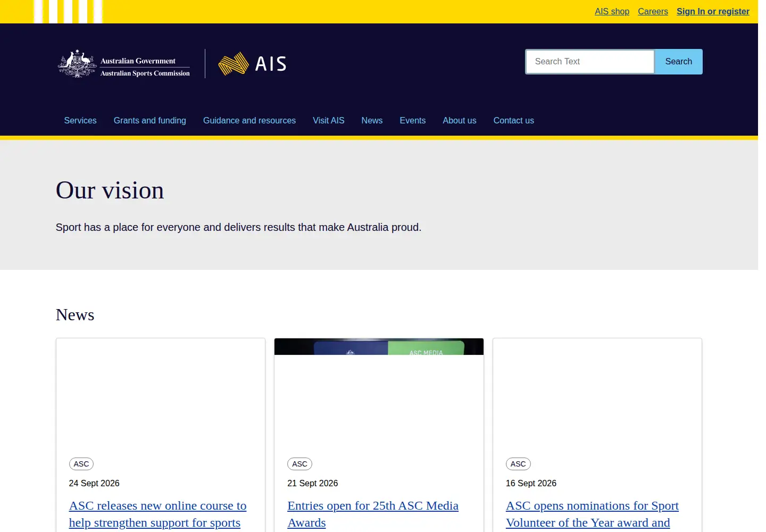Focus the Search Text input field
The height and width of the screenshot is (532, 766).
[x=590, y=62]
